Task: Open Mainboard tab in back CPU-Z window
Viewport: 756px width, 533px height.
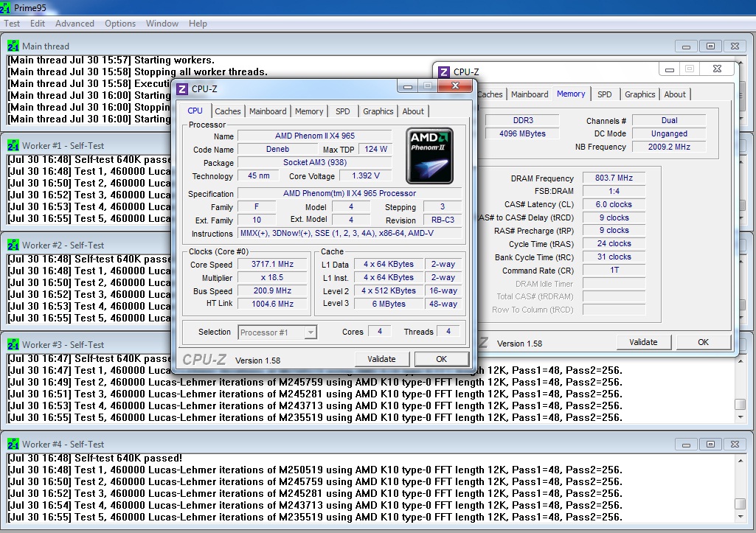Action: point(530,94)
